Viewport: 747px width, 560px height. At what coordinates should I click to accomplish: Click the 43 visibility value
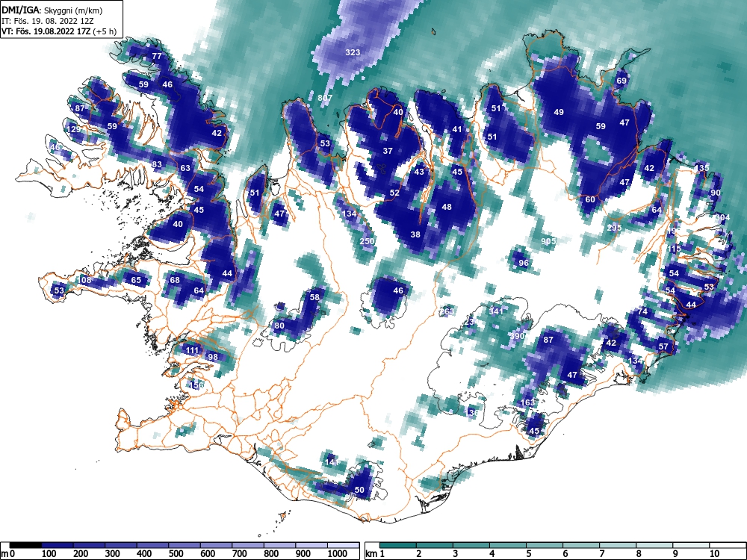[419, 172]
